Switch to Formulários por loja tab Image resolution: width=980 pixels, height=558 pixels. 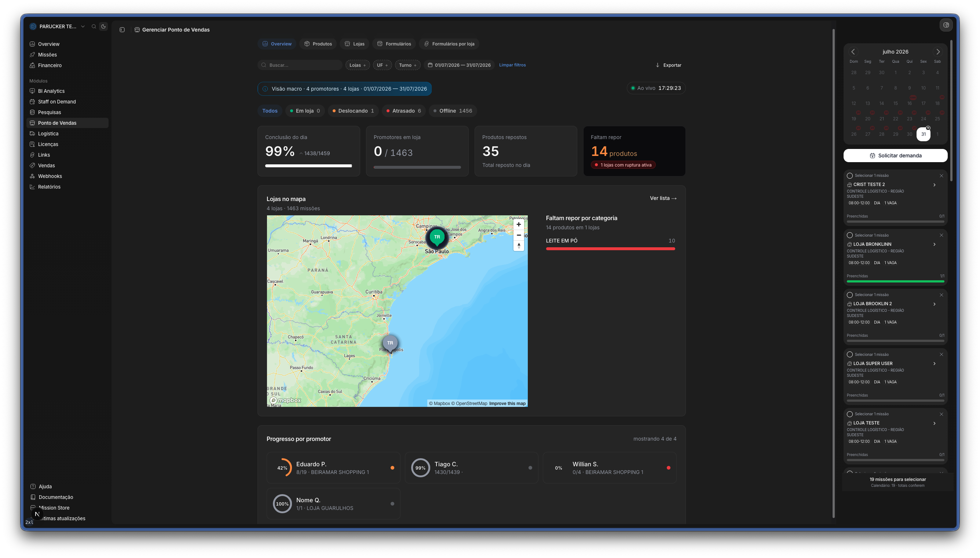449,44
